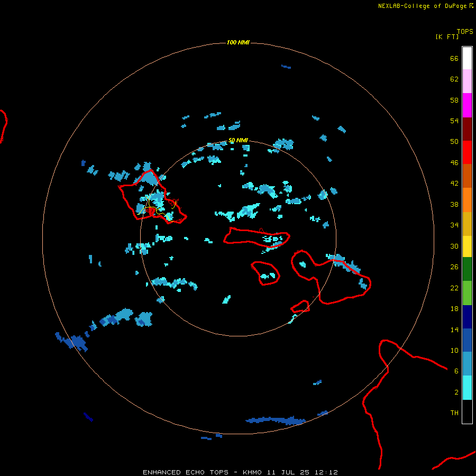
Task: Click legend value 18
Action: [454, 309]
